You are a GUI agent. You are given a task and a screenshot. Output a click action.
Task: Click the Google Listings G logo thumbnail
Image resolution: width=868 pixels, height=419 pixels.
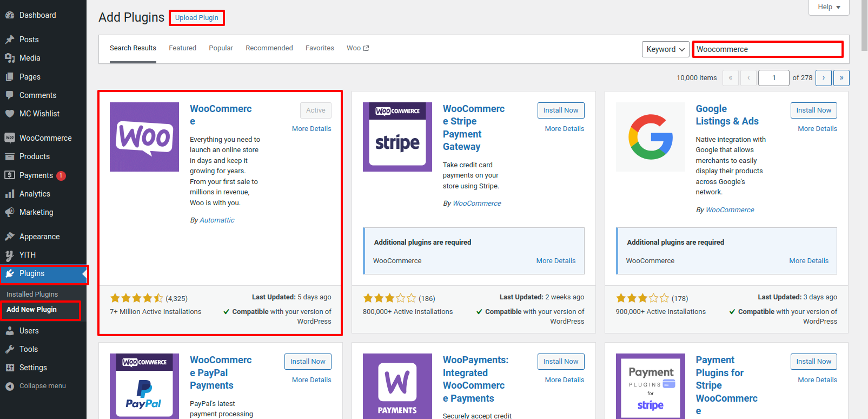tap(651, 137)
